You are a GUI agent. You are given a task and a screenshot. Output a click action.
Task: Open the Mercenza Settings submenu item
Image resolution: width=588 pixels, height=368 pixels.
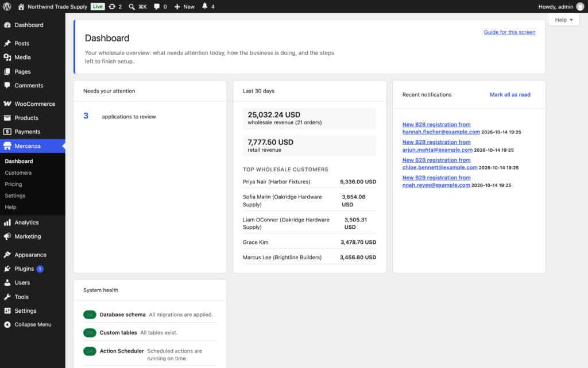pos(15,195)
